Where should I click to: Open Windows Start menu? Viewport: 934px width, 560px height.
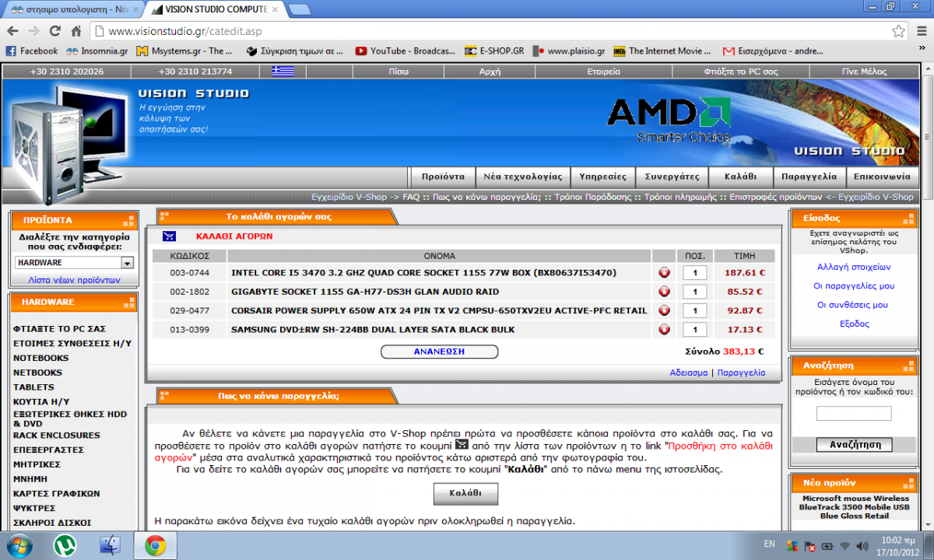[x=20, y=546]
